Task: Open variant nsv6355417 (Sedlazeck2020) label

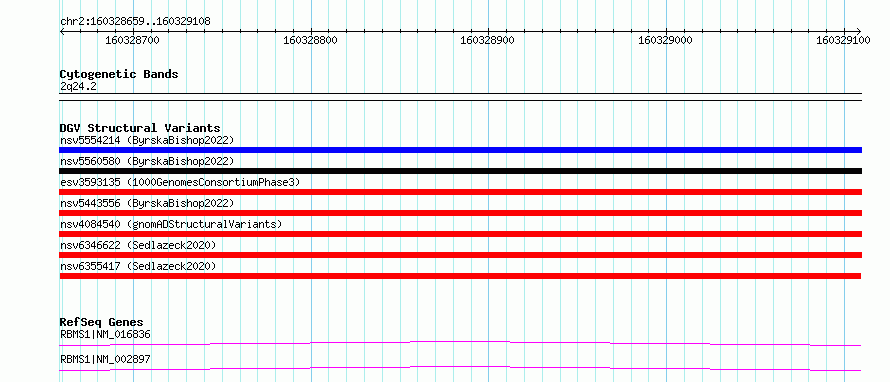Action: tap(138, 266)
